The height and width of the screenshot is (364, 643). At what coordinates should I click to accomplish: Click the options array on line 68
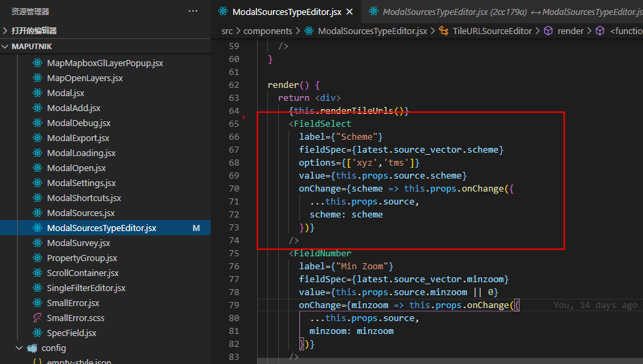pos(380,163)
